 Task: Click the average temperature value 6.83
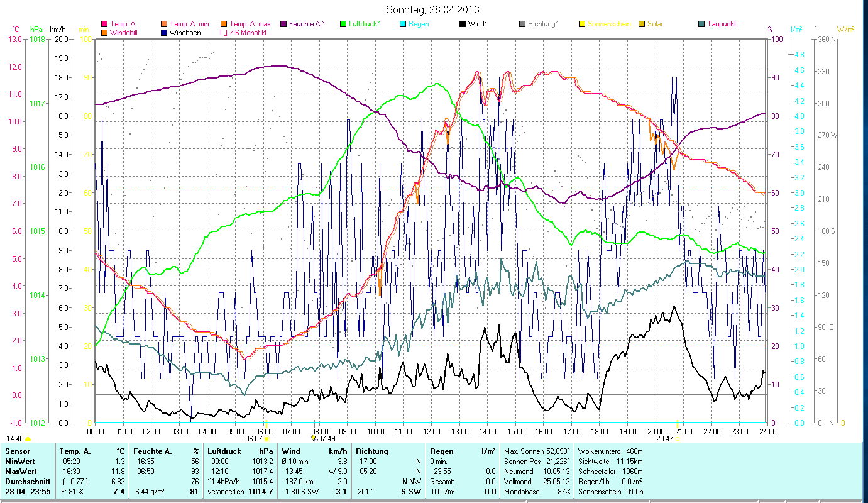pyautogui.click(x=119, y=482)
